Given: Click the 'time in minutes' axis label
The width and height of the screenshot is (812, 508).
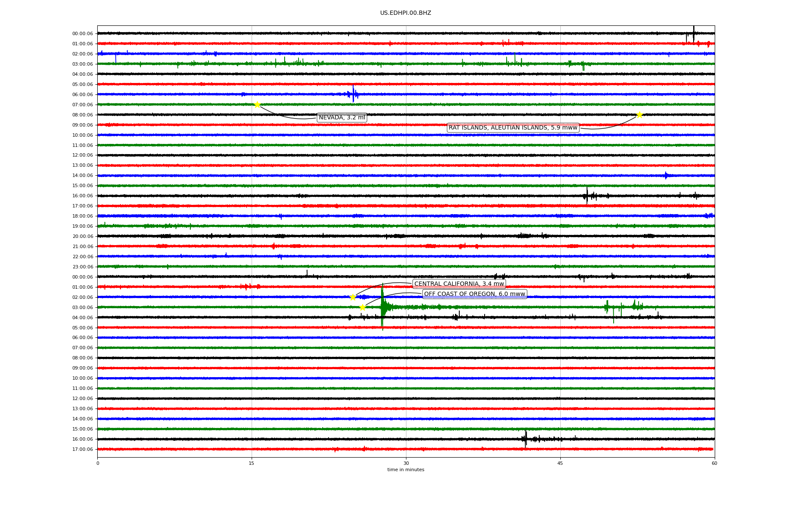Looking at the screenshot, I should pyautogui.click(x=406, y=470).
